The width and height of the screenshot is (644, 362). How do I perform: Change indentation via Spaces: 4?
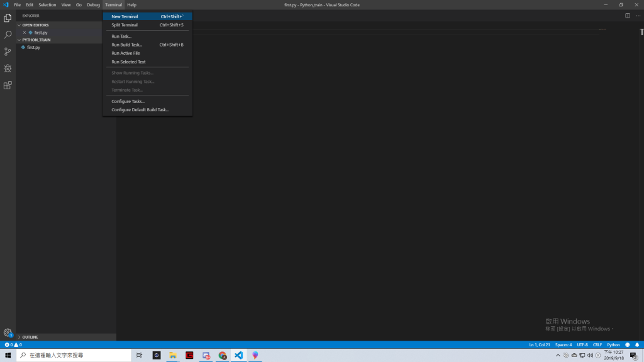coord(563,345)
